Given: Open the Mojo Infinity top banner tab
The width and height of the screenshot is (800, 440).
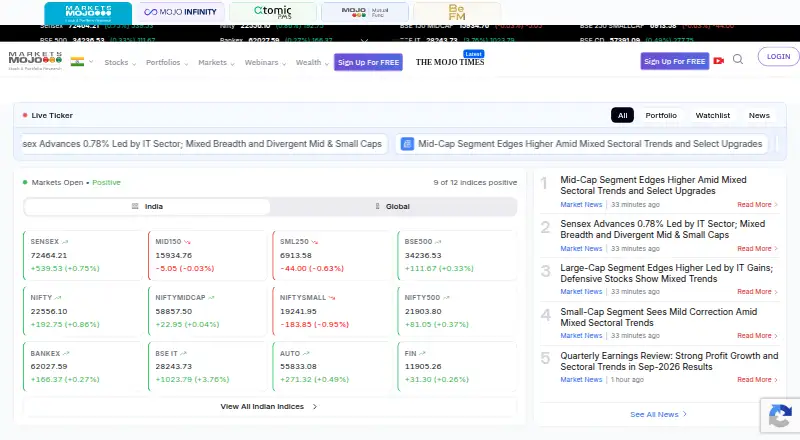Looking at the screenshot, I should pyautogui.click(x=181, y=12).
